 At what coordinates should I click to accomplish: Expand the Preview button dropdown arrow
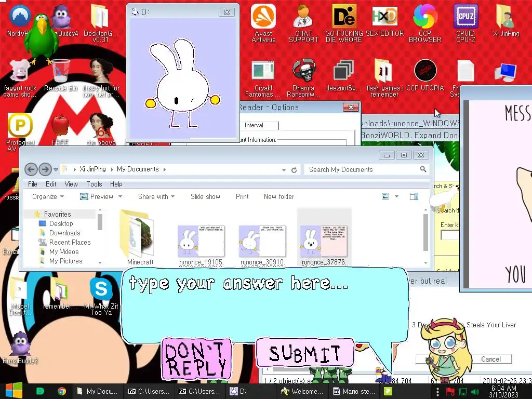click(x=120, y=196)
